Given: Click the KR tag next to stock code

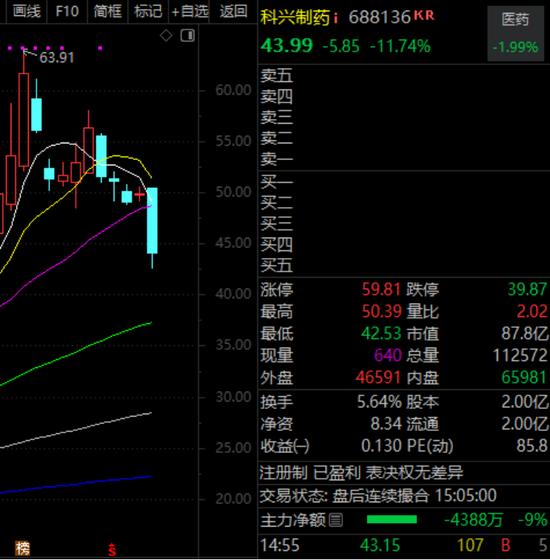Looking at the screenshot, I should (424, 15).
